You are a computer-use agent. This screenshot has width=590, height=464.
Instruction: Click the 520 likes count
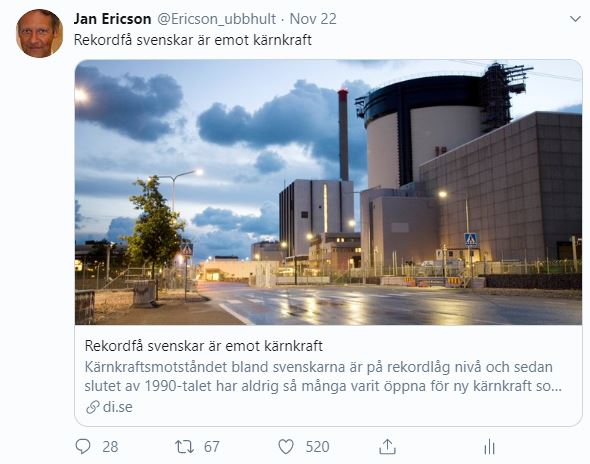pos(317,447)
